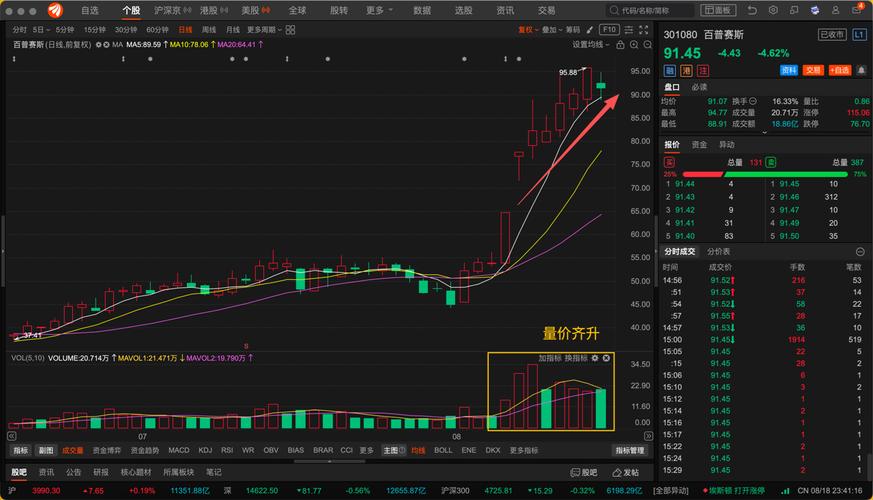Click the undo back arrow icon

tap(752, 10)
